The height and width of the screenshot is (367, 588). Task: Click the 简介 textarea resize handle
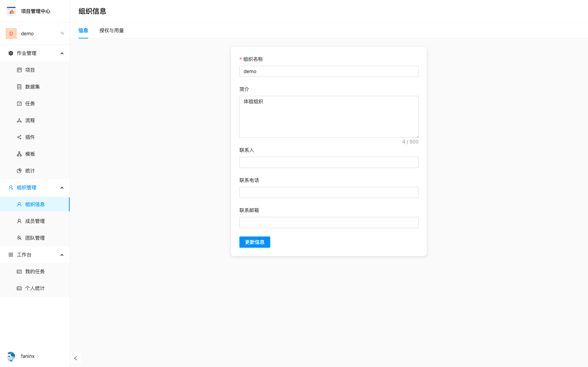(x=417, y=136)
